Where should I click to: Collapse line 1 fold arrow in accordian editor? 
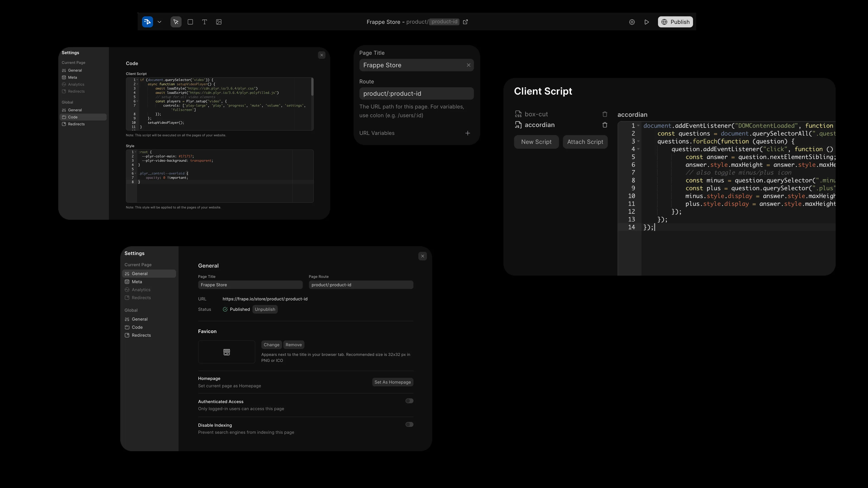point(638,126)
